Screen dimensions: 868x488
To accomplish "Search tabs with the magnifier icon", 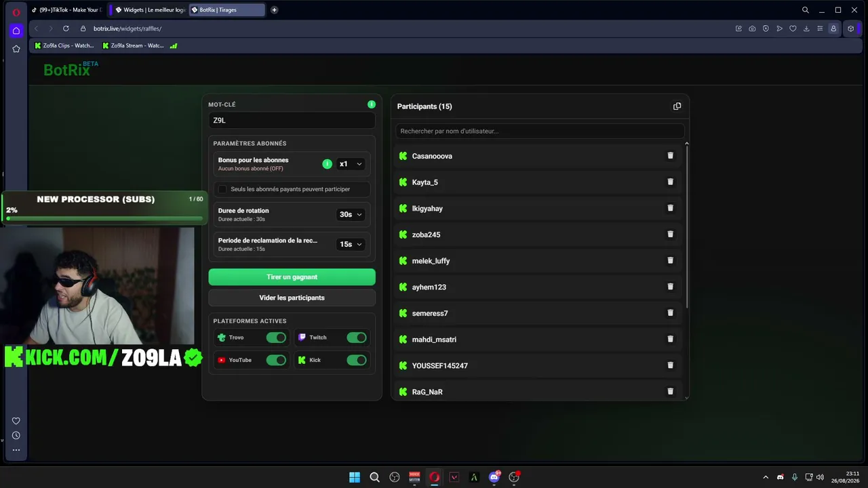I will pyautogui.click(x=806, y=10).
